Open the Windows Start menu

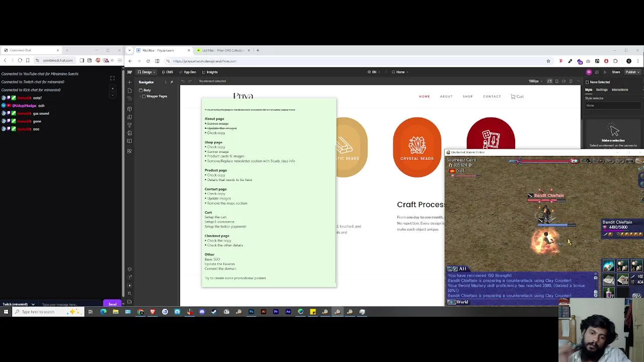[6, 312]
